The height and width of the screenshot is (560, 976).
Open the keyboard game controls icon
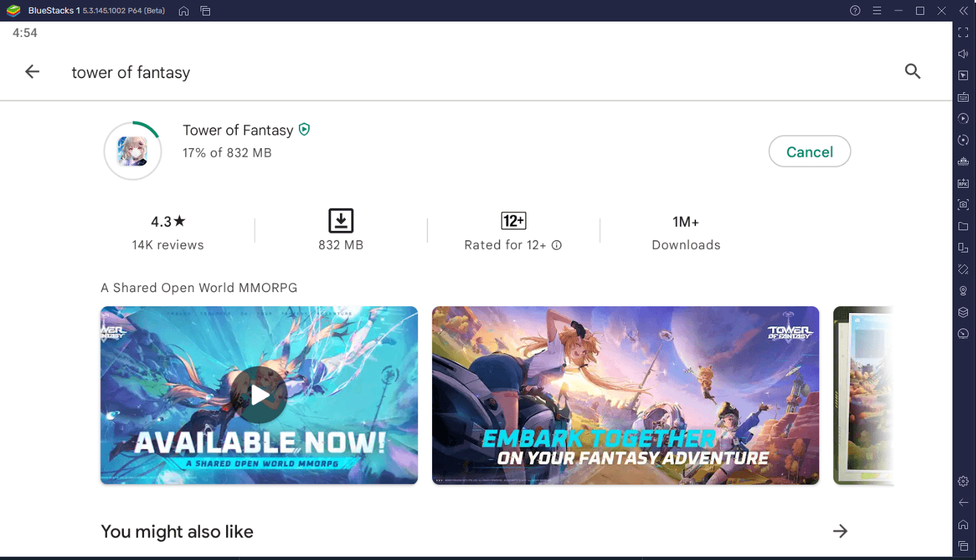(963, 97)
